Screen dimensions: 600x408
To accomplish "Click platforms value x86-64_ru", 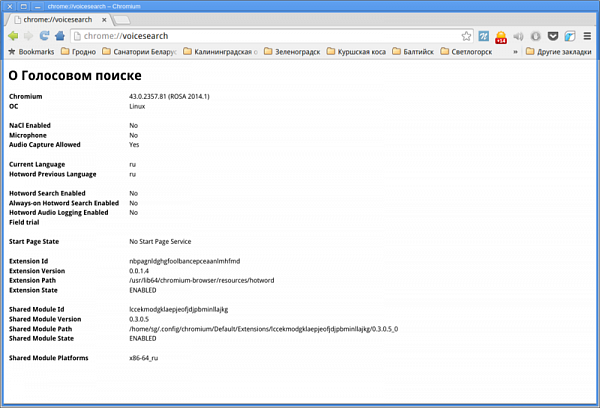I will pos(143,358).
